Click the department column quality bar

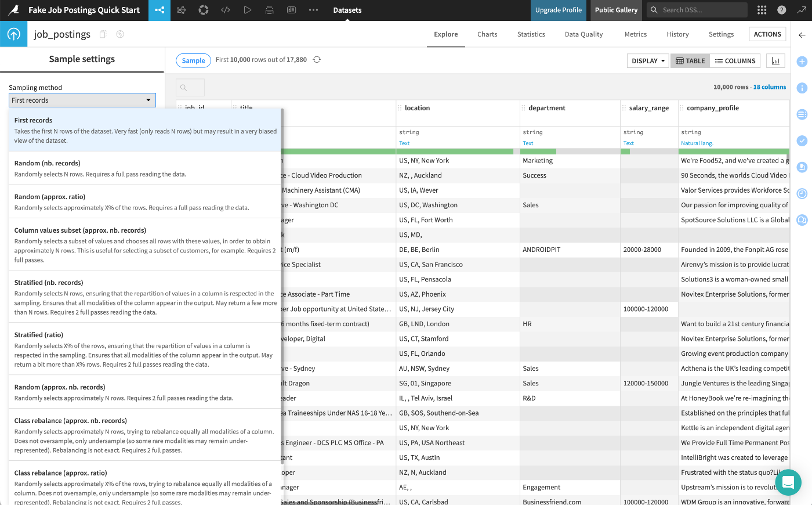570,151
